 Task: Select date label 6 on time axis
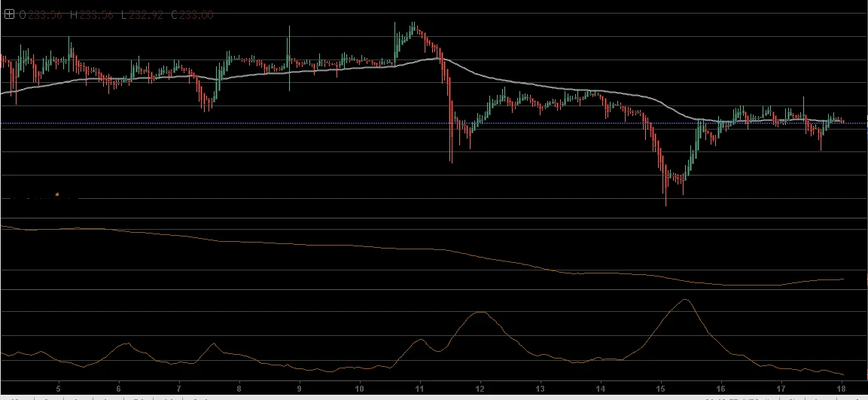pyautogui.click(x=119, y=389)
